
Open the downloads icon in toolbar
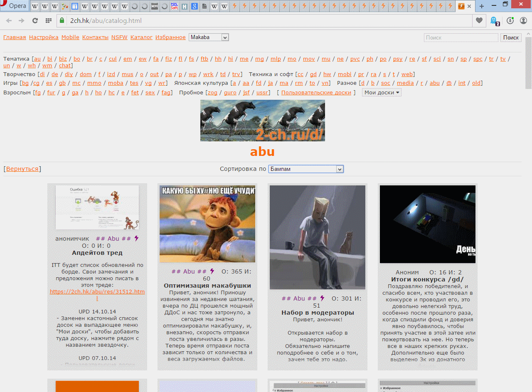pyautogui.click(x=510, y=21)
